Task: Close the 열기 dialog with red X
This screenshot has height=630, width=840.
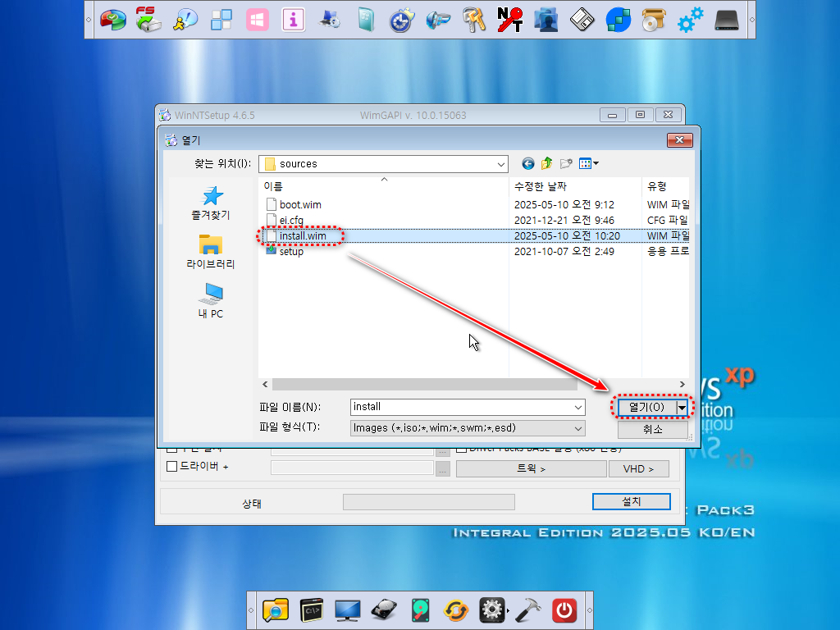Action: (x=680, y=139)
